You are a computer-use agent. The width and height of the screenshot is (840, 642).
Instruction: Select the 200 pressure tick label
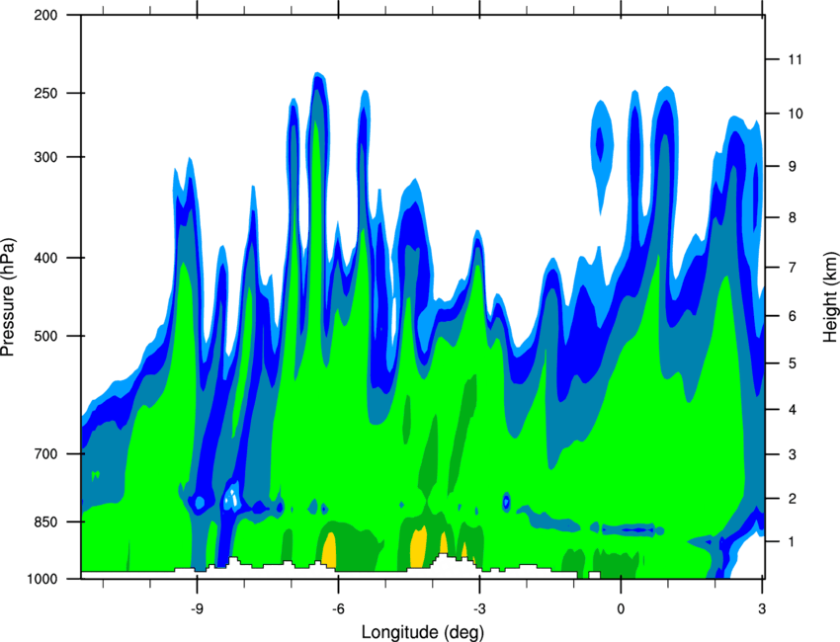click(x=45, y=15)
